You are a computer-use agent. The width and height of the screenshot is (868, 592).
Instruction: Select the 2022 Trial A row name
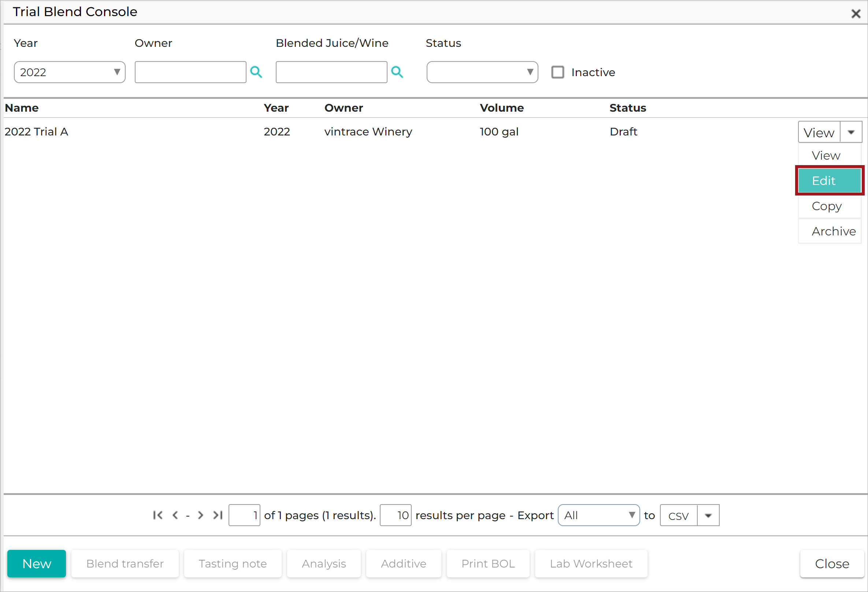(x=36, y=131)
